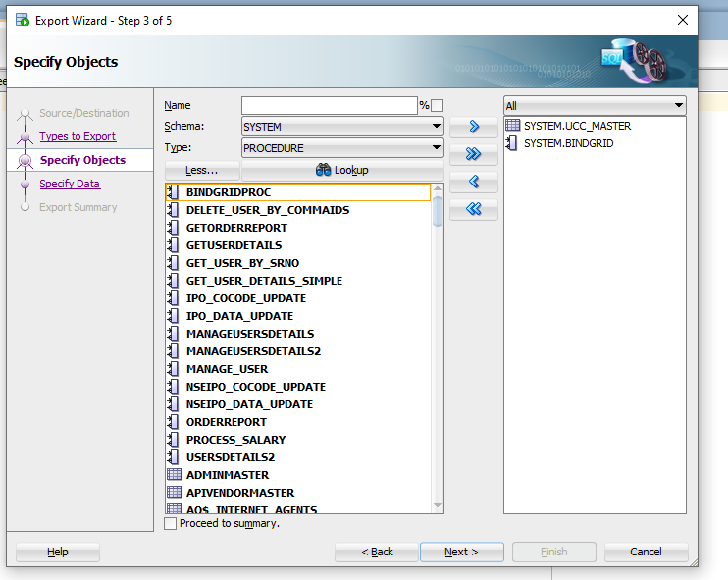Select SYSTEM.UCC_MASTER text in selected list
728x580 pixels.
(577, 126)
